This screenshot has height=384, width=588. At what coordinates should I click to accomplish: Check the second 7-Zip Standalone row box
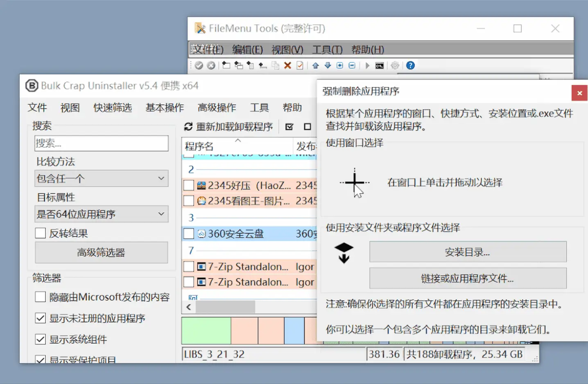tap(188, 282)
